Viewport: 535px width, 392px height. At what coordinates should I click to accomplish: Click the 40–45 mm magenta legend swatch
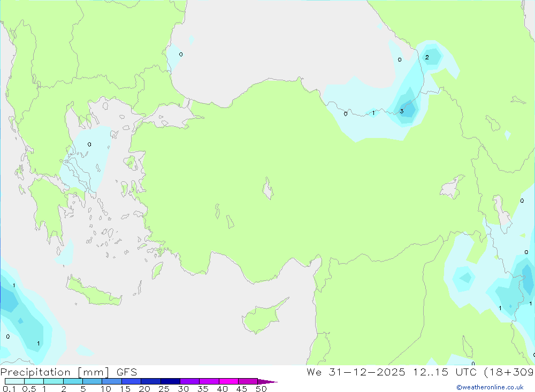[x=228, y=381]
